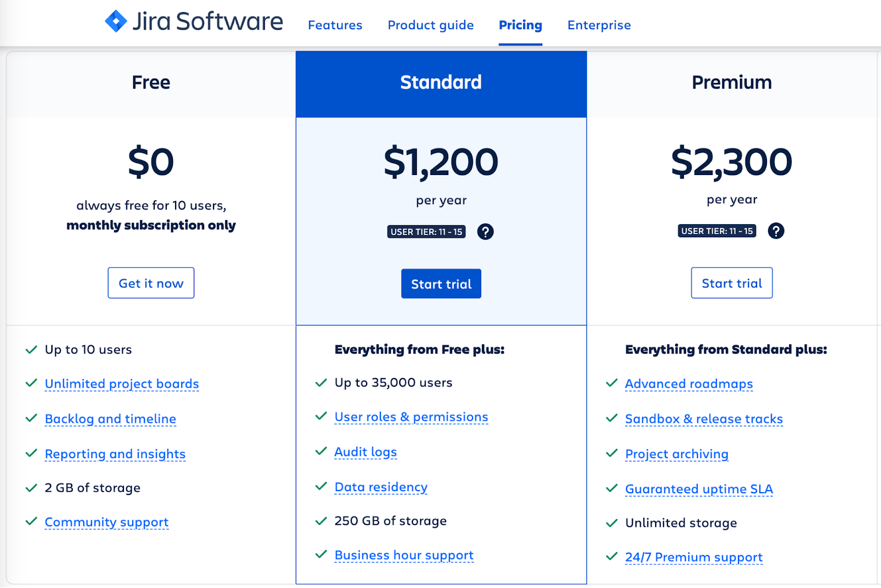
Task: Open the Standard plan user tier help icon
Action: tap(485, 232)
